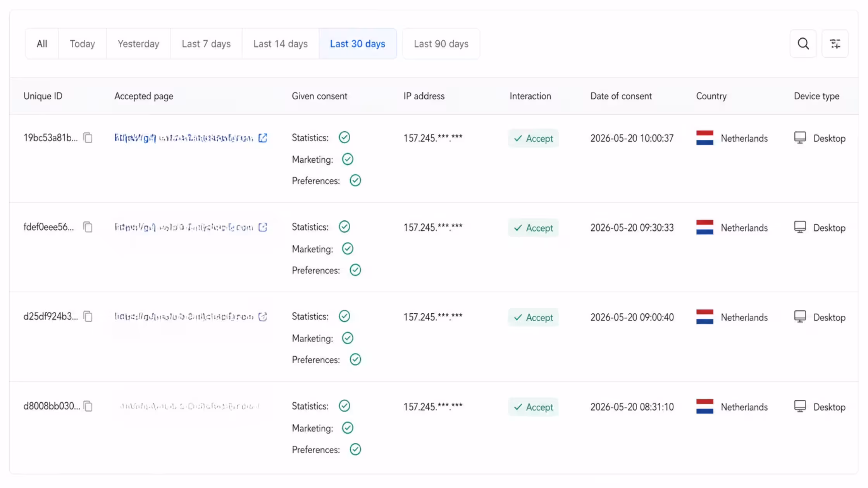Viewport: 868px width, 488px height.
Task: Open the filter settings icon
Action: (x=835, y=43)
